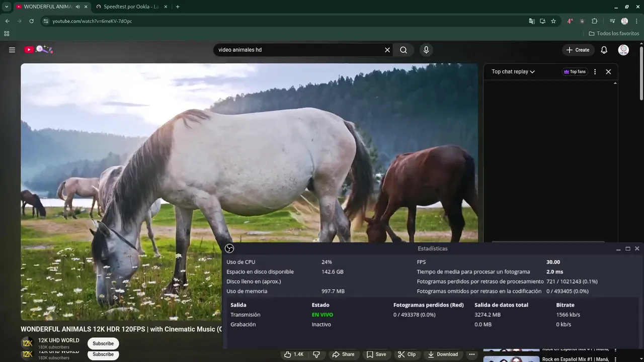The width and height of the screenshot is (644, 362).
Task: Open more actions dots beside Download
Action: coord(471,354)
